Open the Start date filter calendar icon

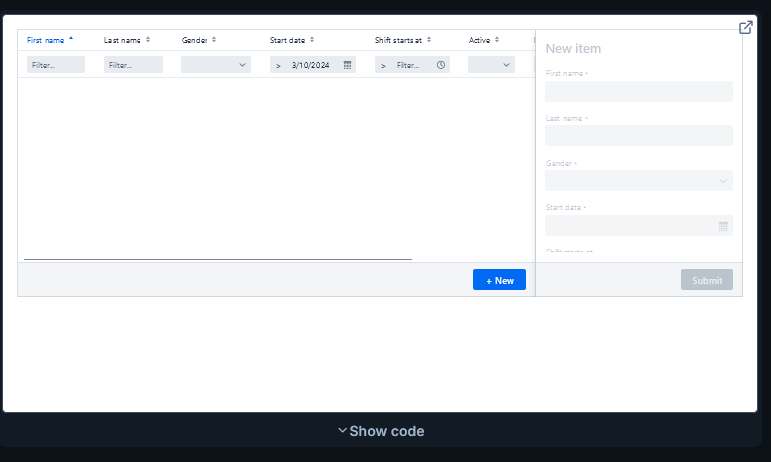pyautogui.click(x=347, y=65)
